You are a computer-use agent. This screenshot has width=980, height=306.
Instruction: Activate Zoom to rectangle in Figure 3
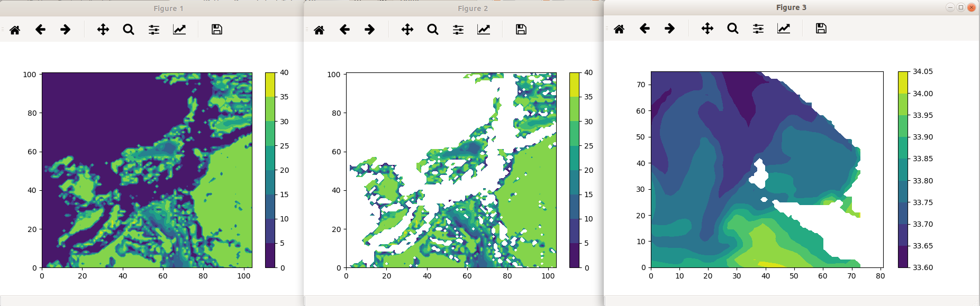tap(733, 29)
